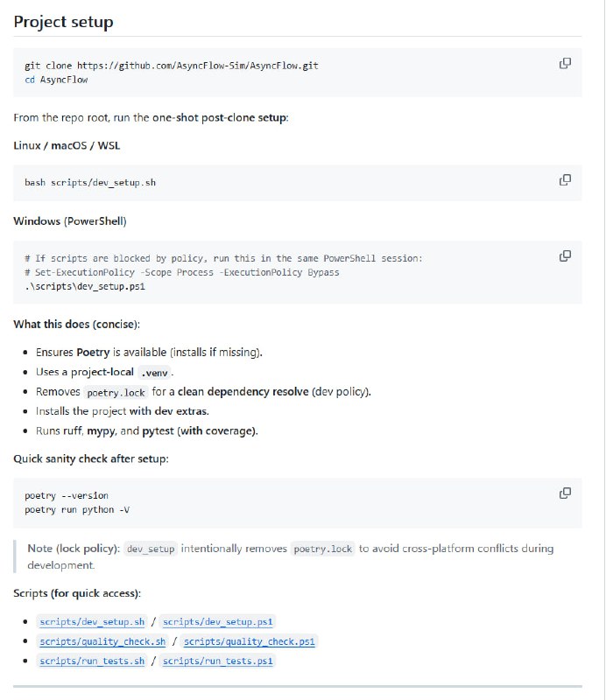Copy the PowerShell setup code block
Viewport: 606px width, 700px height.
(x=565, y=256)
